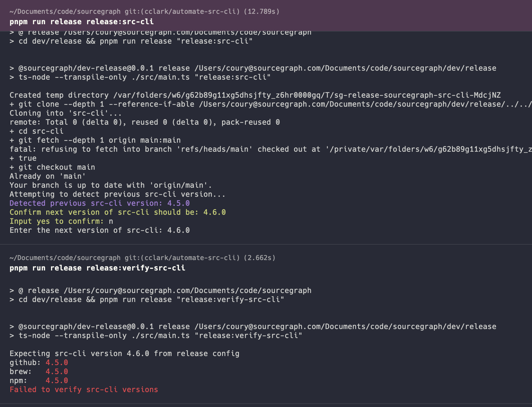Click the 'fatal: refusing to fetch into branch' line
Screen dimensions: 532x407
coord(271,149)
